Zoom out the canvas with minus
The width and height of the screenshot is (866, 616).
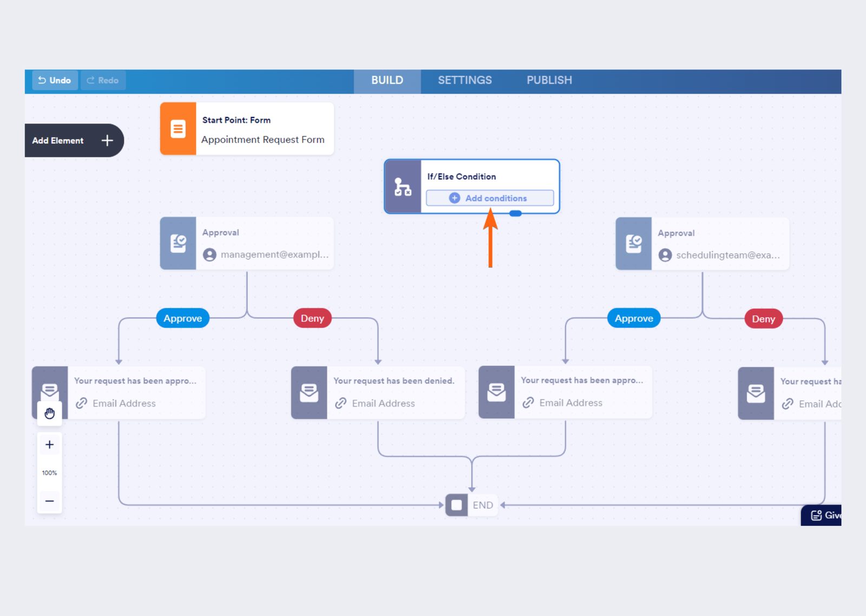[x=50, y=501]
